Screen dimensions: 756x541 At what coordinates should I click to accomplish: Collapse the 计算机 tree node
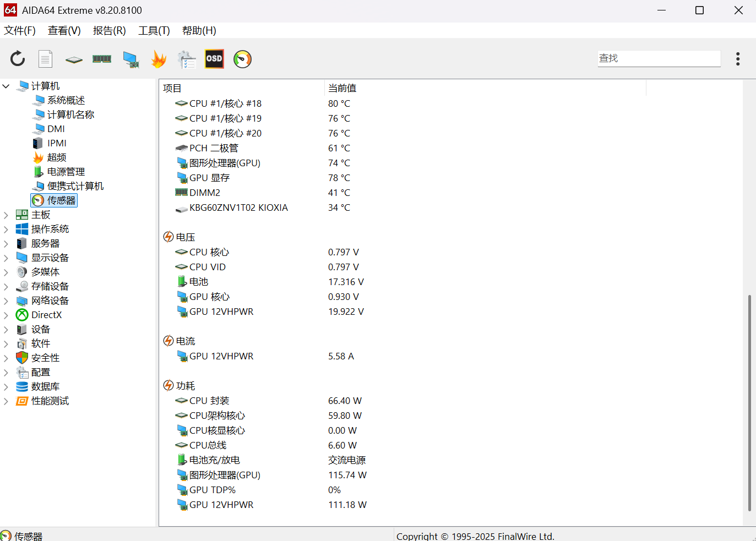pyautogui.click(x=6, y=86)
